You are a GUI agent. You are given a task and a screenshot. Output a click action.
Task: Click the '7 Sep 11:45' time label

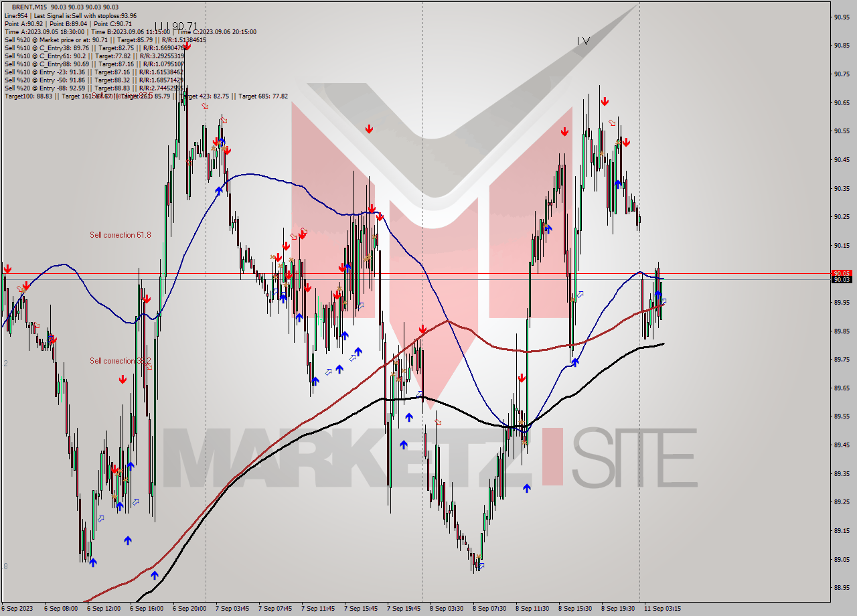pyautogui.click(x=317, y=609)
